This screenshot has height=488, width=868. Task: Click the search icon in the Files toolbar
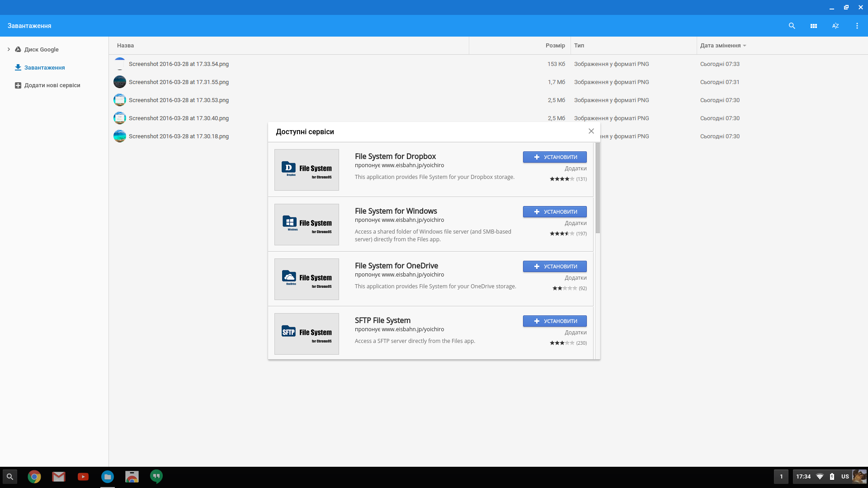[792, 26]
